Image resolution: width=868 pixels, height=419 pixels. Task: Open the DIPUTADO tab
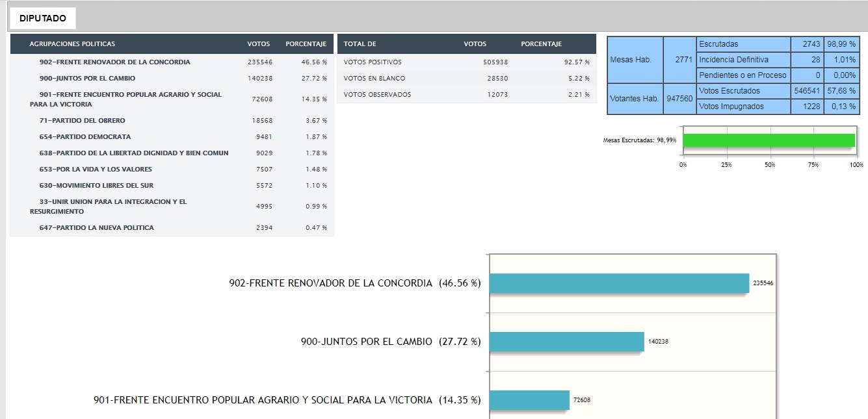(x=42, y=18)
